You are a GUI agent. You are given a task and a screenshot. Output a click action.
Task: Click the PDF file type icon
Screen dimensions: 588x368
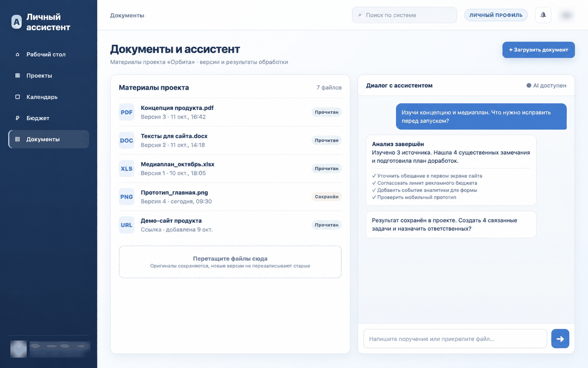tap(126, 112)
